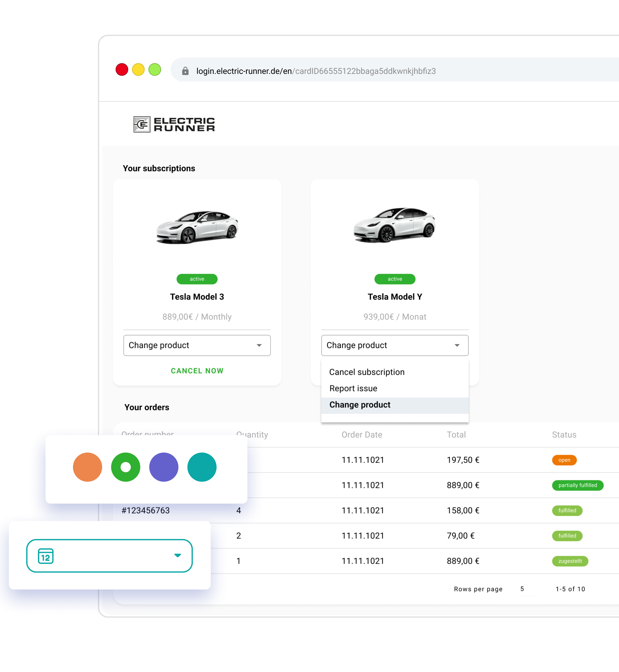Click the 79,00 € total

click(460, 536)
